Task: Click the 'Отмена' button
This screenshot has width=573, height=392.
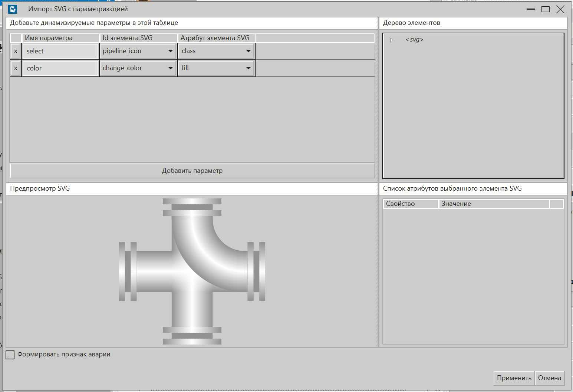Action: coord(549,378)
